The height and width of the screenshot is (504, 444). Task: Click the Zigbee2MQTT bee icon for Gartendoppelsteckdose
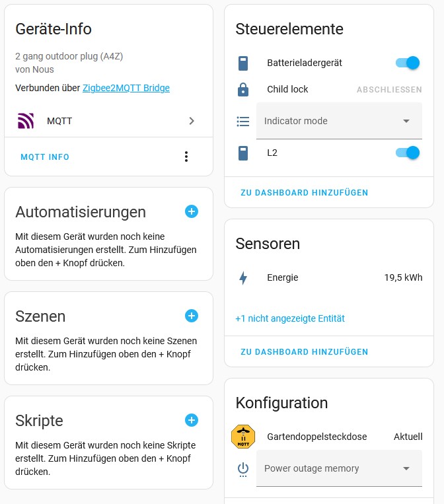coord(243,437)
